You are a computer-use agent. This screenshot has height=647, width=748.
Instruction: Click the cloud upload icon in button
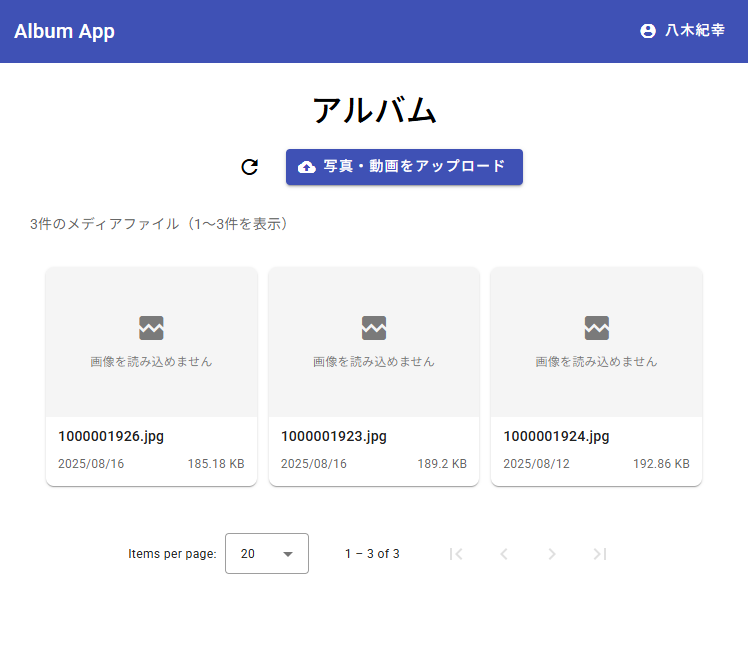307,167
